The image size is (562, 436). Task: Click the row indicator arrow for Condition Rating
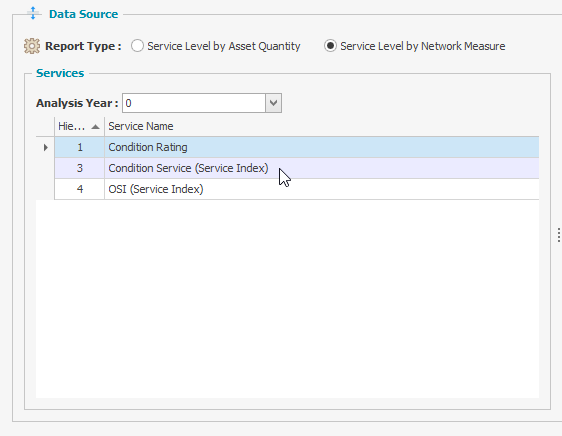(46, 147)
